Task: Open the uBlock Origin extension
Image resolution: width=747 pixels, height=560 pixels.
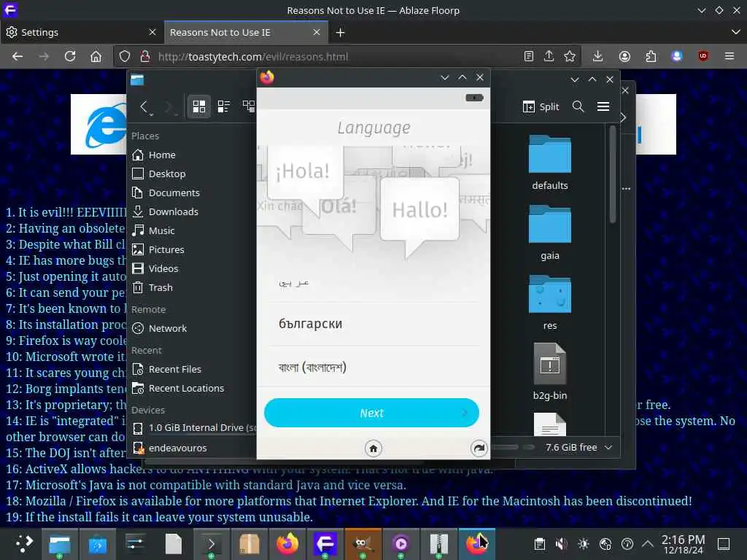Action: (x=703, y=57)
